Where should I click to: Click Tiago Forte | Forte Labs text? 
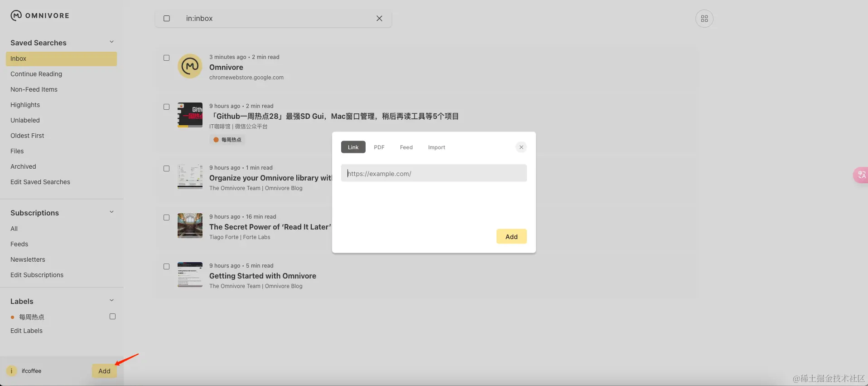pyautogui.click(x=240, y=237)
